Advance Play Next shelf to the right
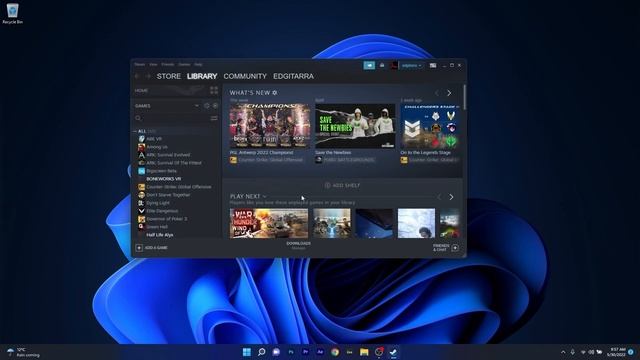 point(451,197)
